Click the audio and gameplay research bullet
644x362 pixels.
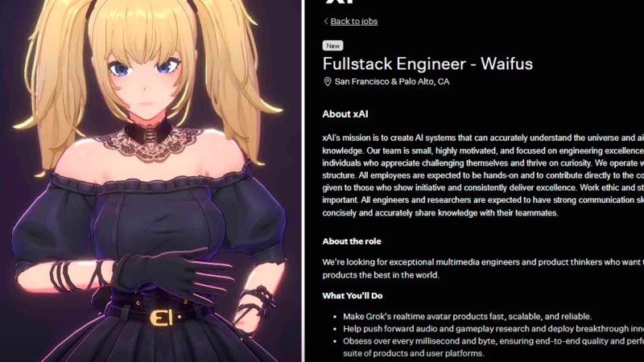(493, 329)
